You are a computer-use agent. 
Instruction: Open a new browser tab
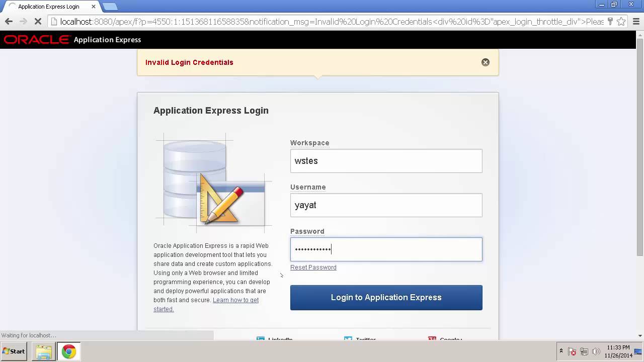click(110, 7)
